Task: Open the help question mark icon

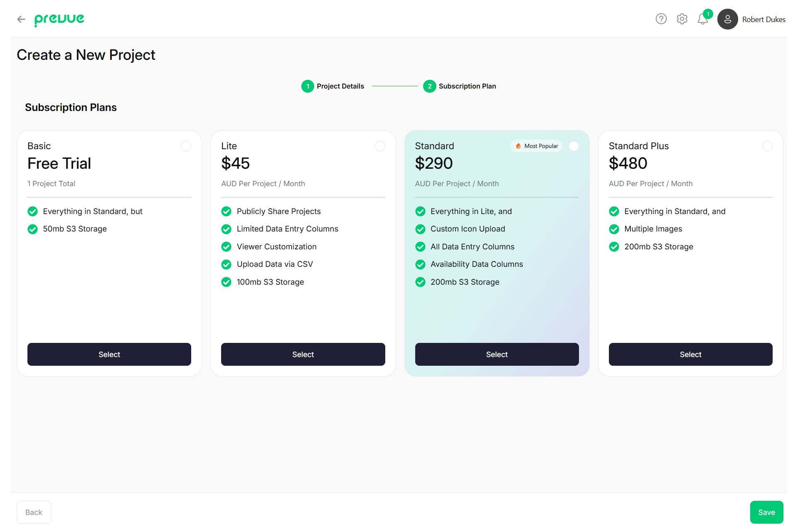Action: click(x=661, y=19)
